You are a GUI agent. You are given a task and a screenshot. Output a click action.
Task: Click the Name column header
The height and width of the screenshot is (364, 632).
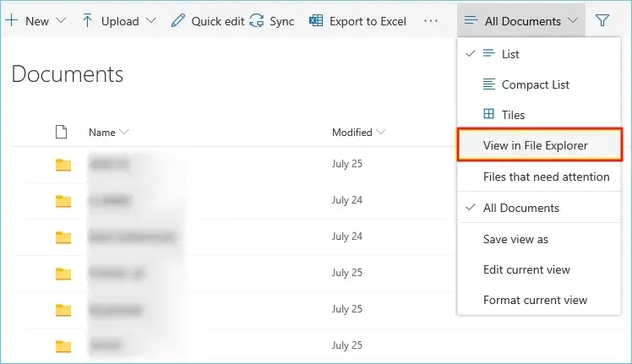coord(102,133)
